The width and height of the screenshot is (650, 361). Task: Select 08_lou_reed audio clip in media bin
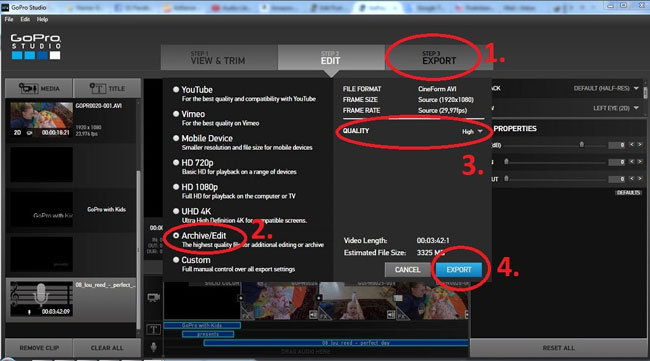click(x=41, y=299)
